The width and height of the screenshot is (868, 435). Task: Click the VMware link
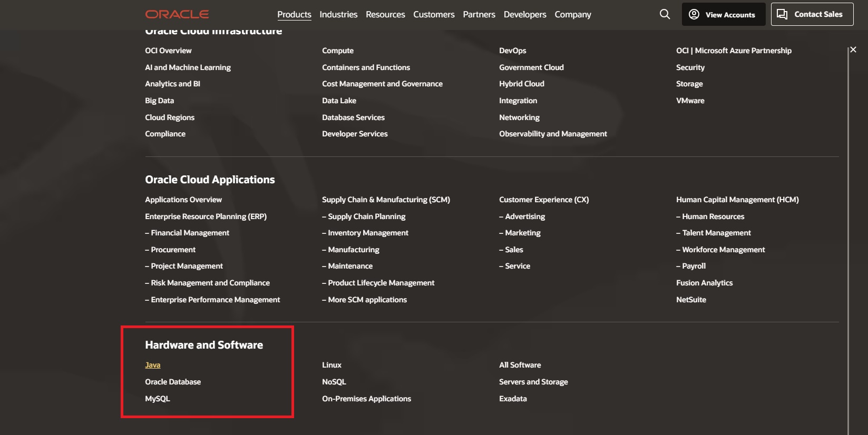click(690, 101)
